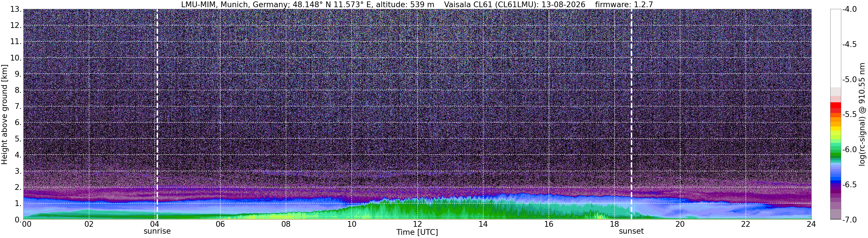Click the y-axis tick label '1.'
This screenshot has width=868, height=238.
click(18, 203)
